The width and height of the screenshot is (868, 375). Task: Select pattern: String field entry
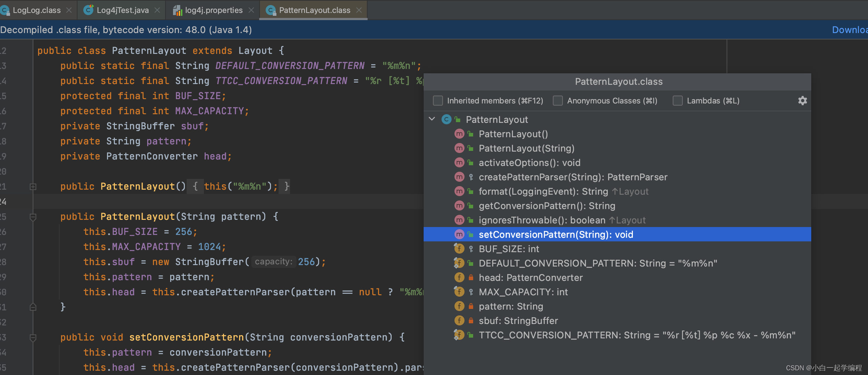click(617, 306)
